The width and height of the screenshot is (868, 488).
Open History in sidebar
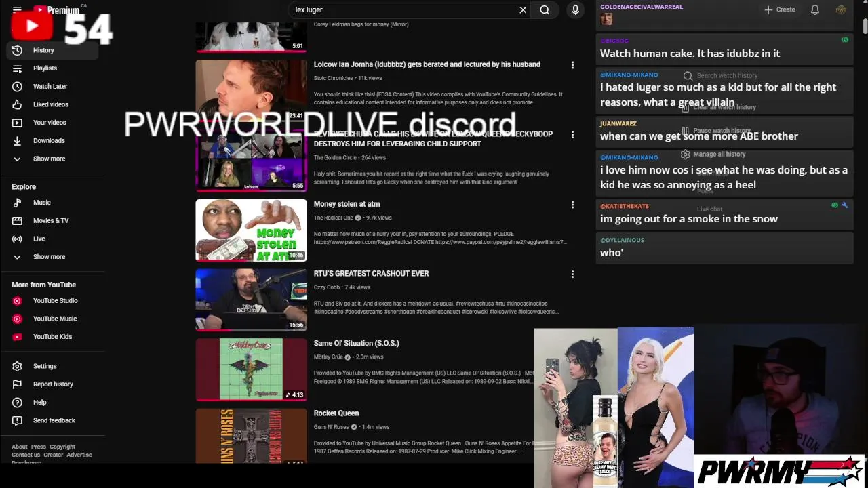tap(52, 50)
